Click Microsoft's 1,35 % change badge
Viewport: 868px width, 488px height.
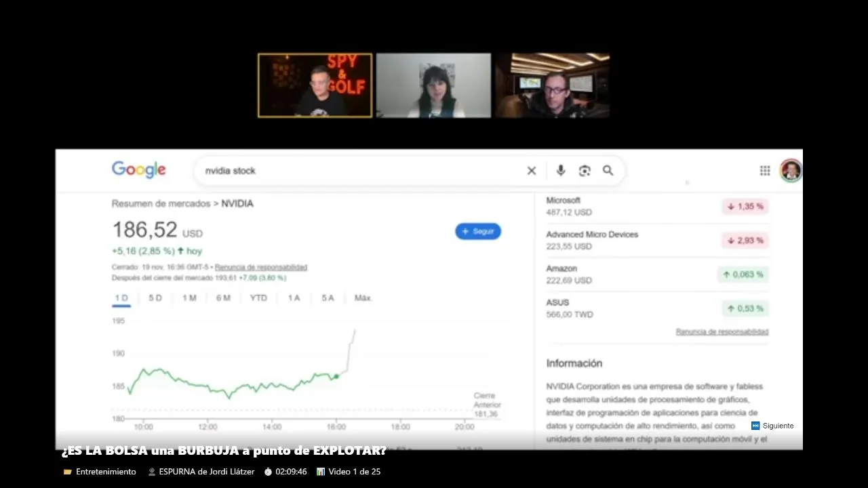click(745, 206)
